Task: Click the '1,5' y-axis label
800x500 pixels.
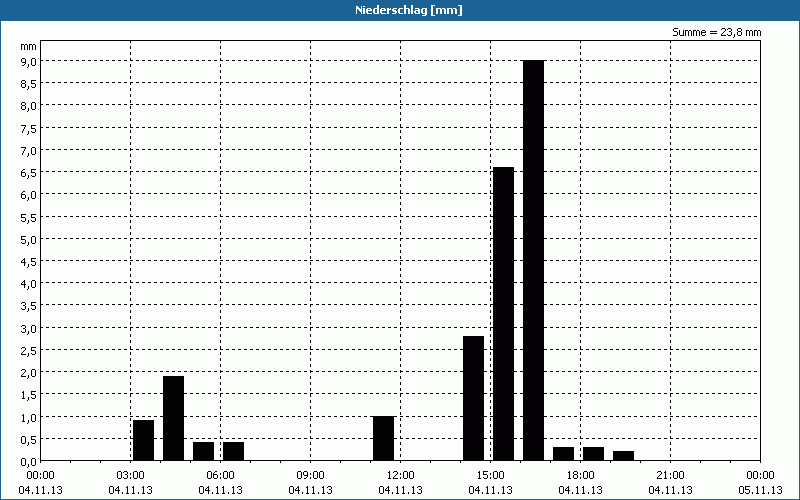Action: (x=29, y=395)
